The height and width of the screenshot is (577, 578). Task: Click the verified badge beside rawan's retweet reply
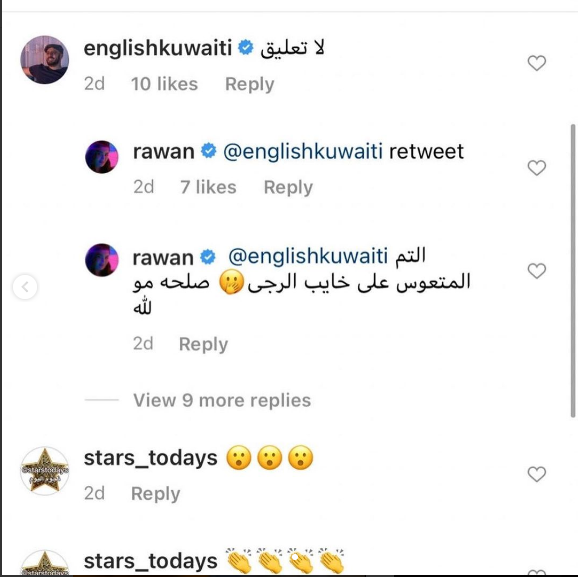pyautogui.click(x=208, y=151)
